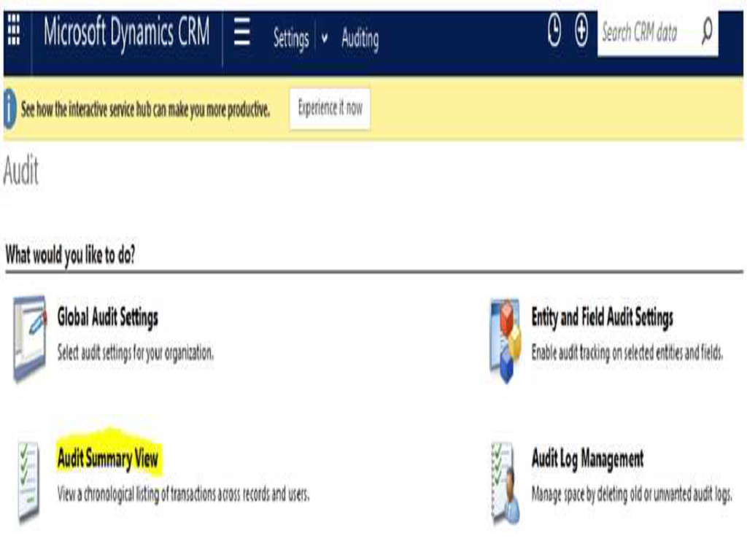747x560 pixels.
Task: Click 'What would you like to do?' heading
Action: [70, 254]
